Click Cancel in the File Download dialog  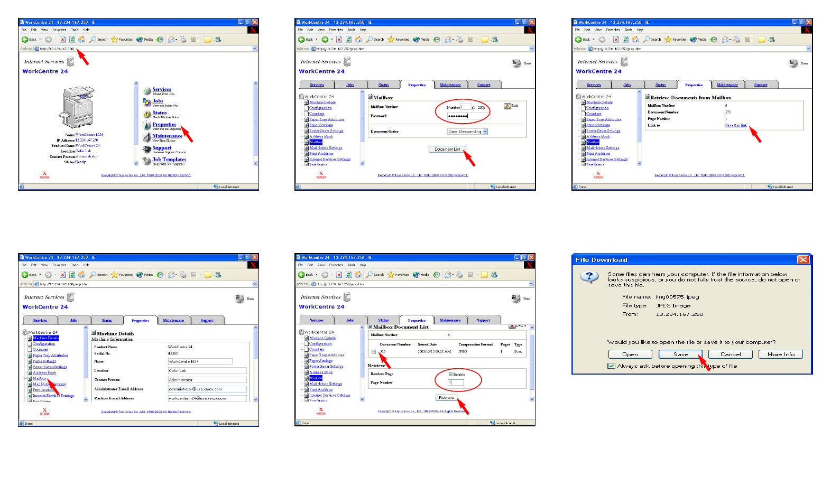[731, 354]
